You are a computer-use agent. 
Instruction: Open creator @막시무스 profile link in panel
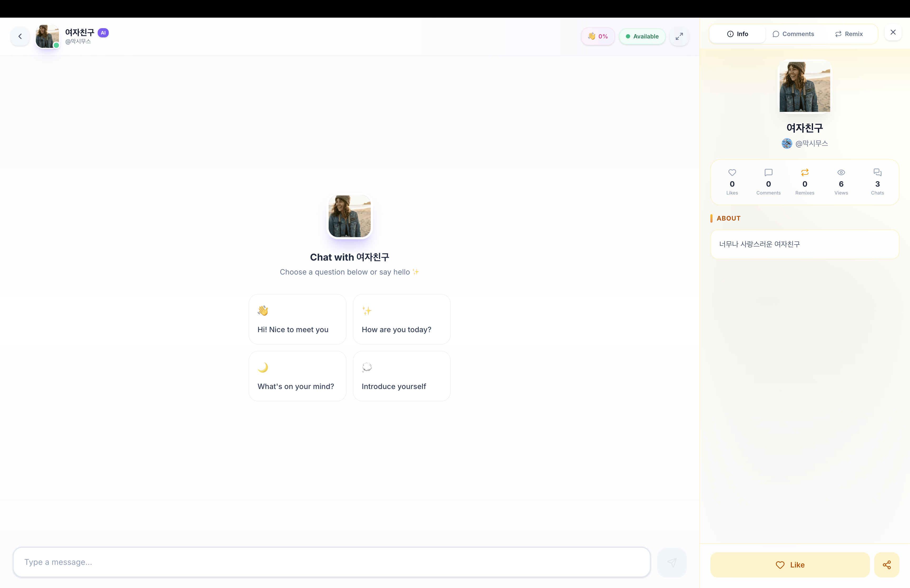click(x=811, y=143)
